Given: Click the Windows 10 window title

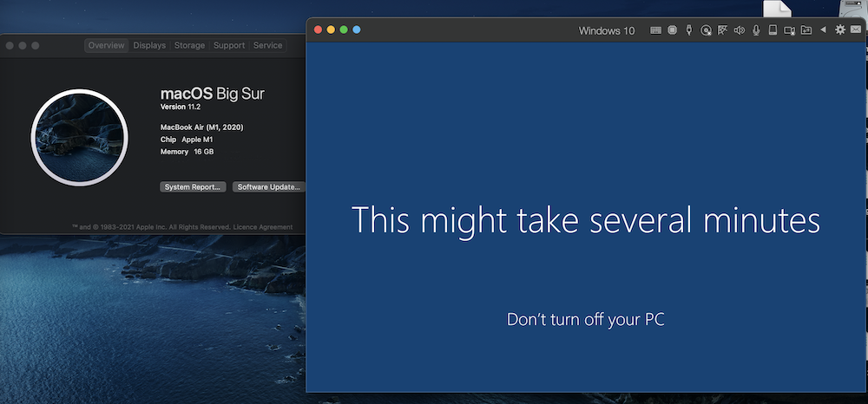Looking at the screenshot, I should (607, 31).
